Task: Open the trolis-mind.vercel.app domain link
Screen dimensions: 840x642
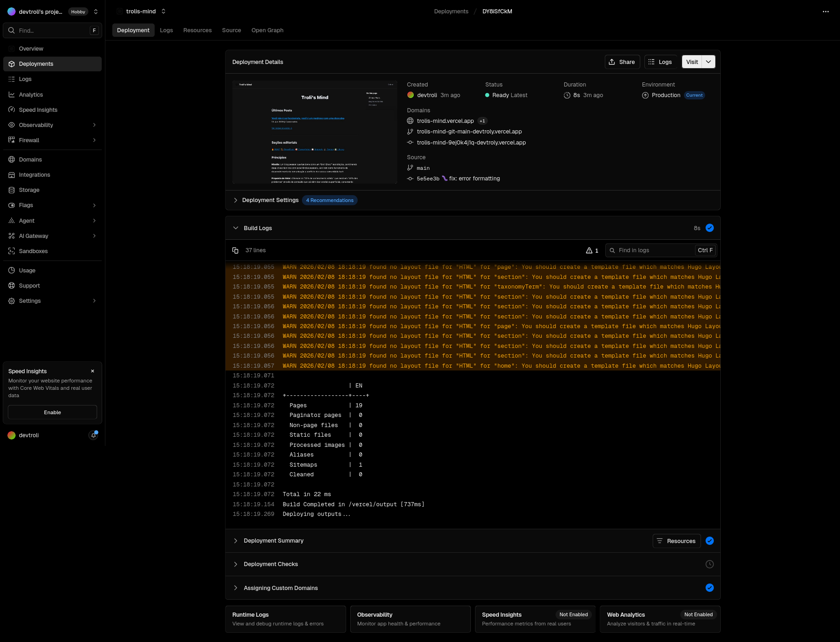Action: pyautogui.click(x=445, y=121)
